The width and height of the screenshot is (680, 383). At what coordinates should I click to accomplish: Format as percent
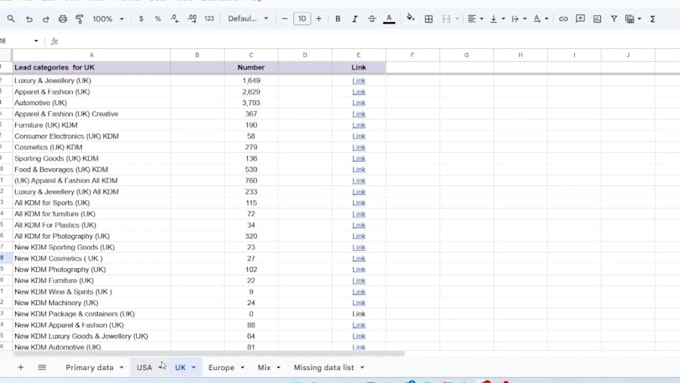[158, 19]
